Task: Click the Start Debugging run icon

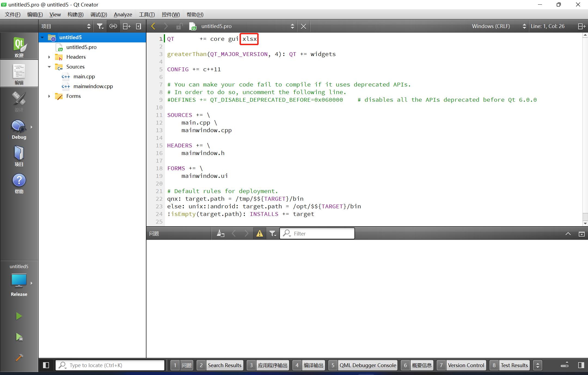Action: click(19, 337)
